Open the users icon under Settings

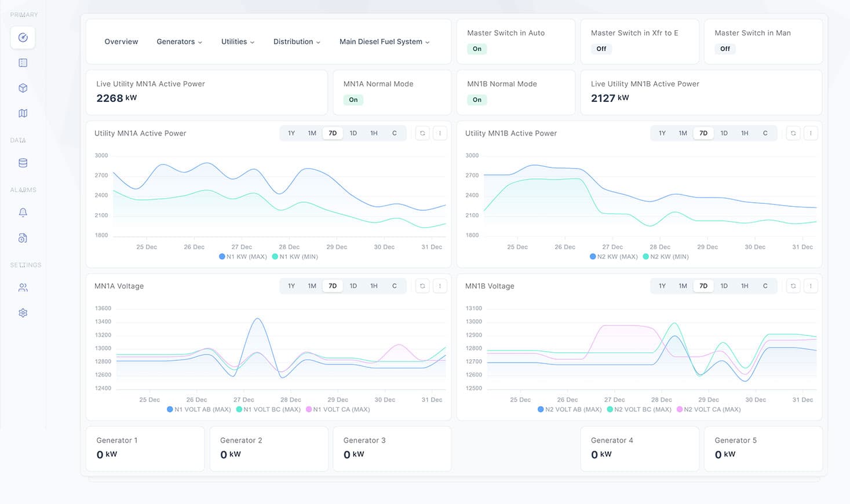click(x=23, y=287)
